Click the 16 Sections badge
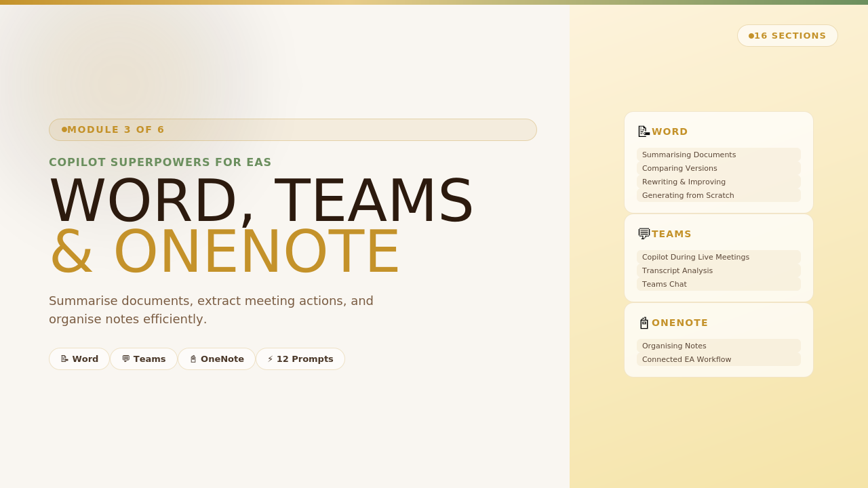The image size is (868, 488). (x=787, y=36)
